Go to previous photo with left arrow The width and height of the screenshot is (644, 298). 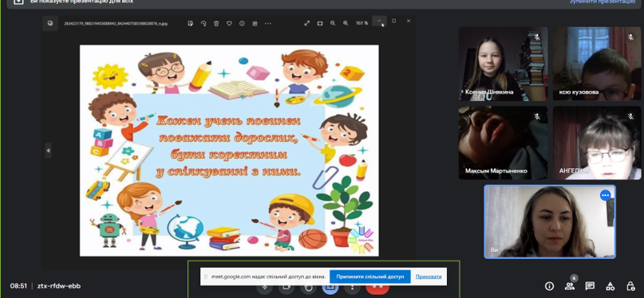48,151
